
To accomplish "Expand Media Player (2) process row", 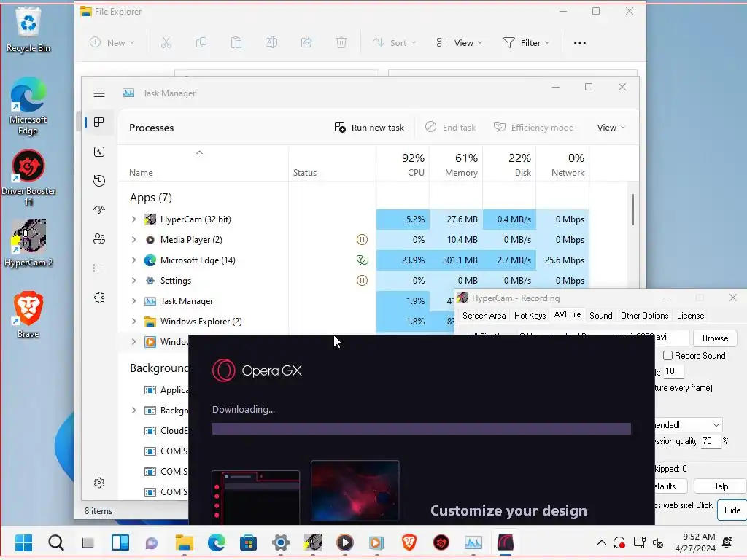I will 134,240.
